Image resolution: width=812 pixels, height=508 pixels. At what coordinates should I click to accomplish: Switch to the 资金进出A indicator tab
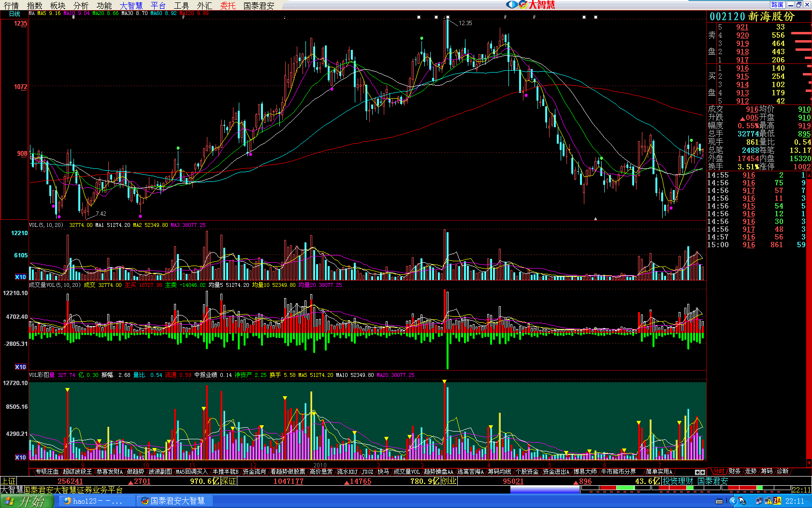[x=556, y=472]
